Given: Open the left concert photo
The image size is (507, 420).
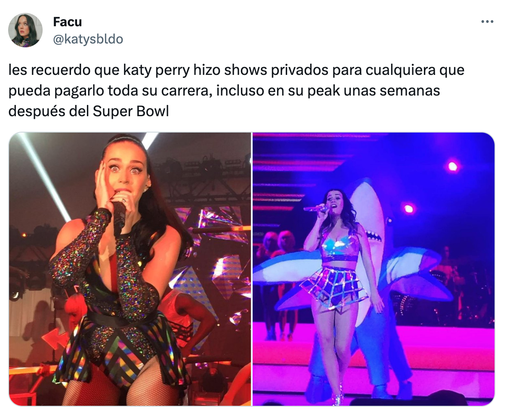Looking at the screenshot, I should [130, 269].
